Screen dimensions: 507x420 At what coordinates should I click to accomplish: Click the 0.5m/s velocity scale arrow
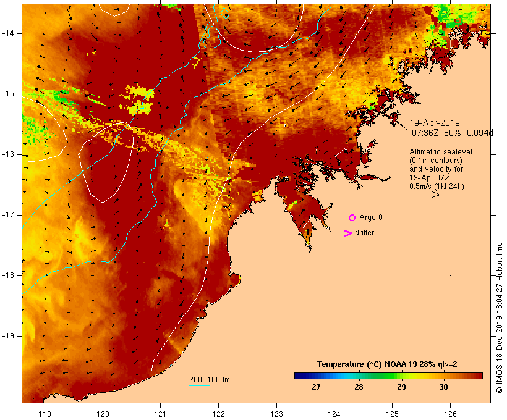coord(428,195)
